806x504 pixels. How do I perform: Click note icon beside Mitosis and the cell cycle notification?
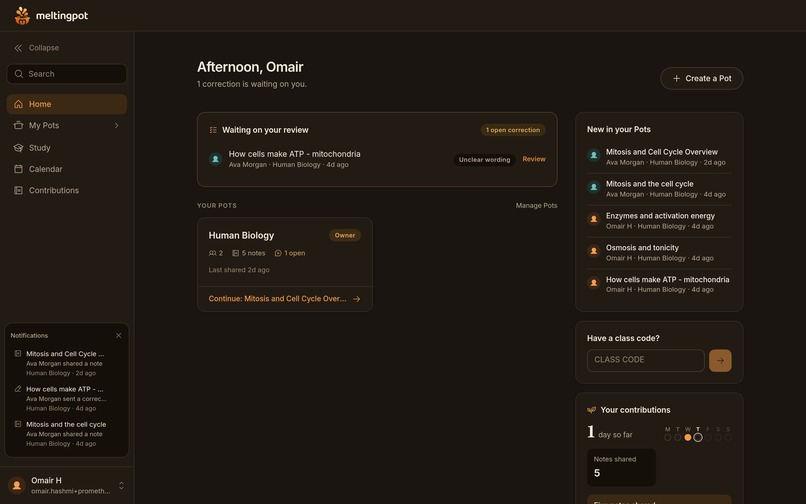(x=18, y=424)
